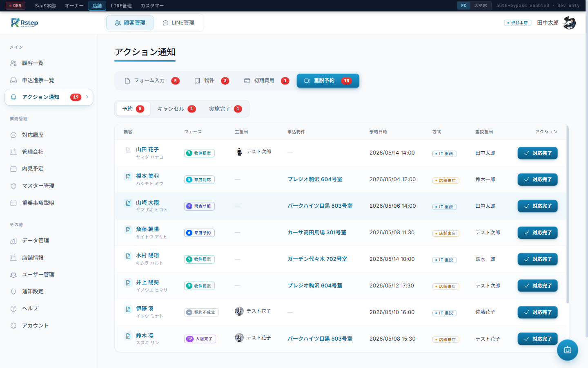The width and height of the screenshot is (588, 368).
Task: Click document icon beside 伊藤 湊
Action: pos(128,309)
